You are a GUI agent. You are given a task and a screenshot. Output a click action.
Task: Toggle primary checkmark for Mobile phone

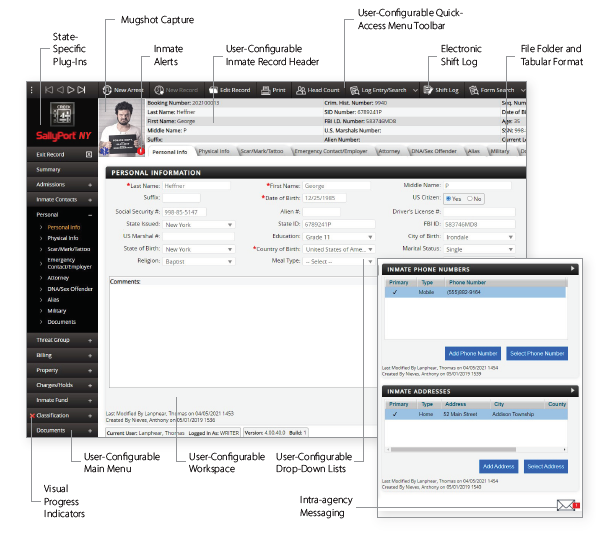395,292
